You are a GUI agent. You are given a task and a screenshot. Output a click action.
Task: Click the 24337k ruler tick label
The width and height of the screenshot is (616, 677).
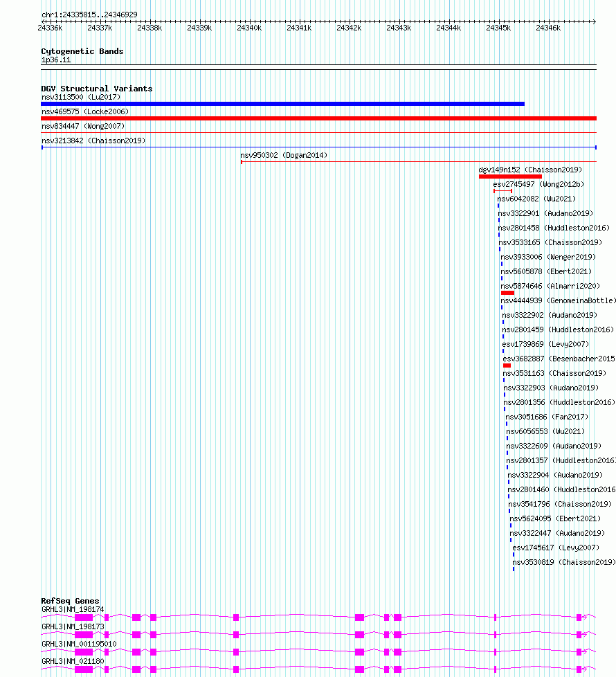click(x=100, y=28)
